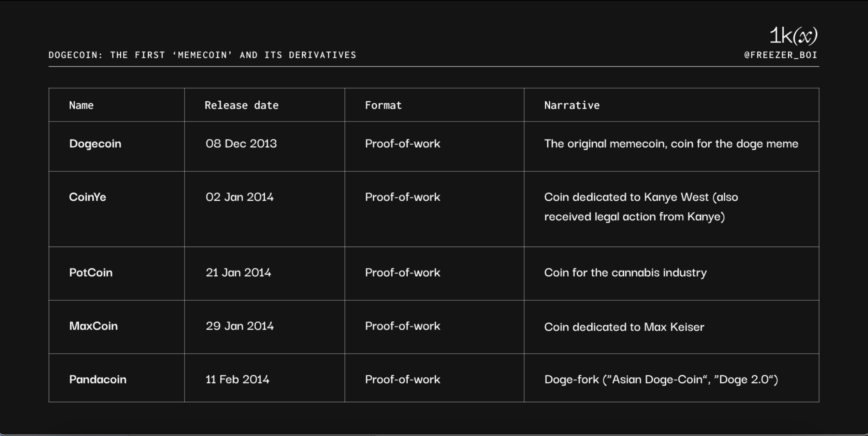868x436 pixels.
Task: Select the Max Keiser narrative text
Action: pyautogui.click(x=624, y=327)
